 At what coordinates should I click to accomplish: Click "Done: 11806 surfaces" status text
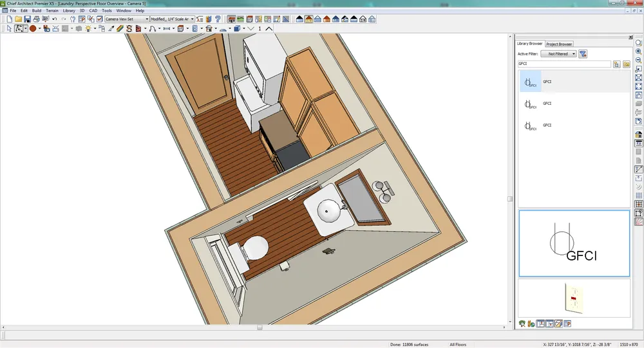tap(409, 345)
